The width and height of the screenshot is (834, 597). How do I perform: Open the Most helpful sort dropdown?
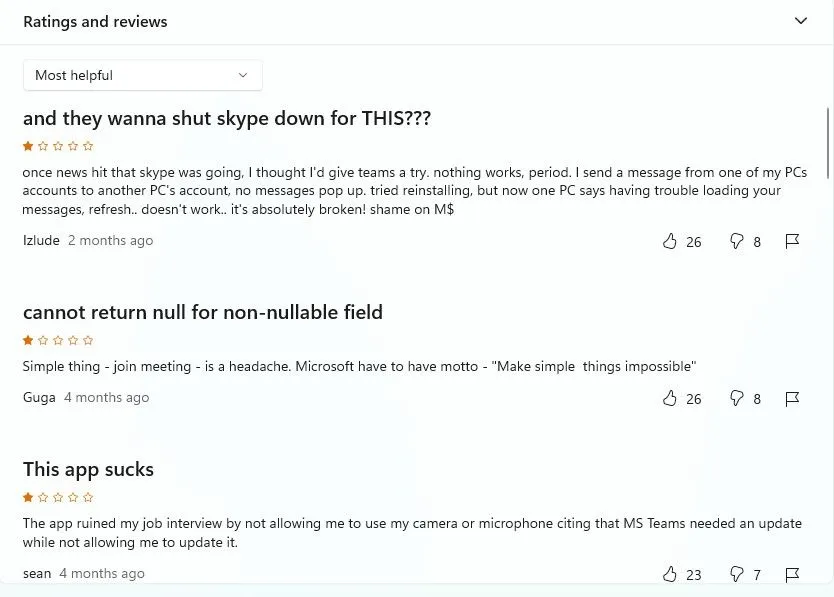pos(142,75)
